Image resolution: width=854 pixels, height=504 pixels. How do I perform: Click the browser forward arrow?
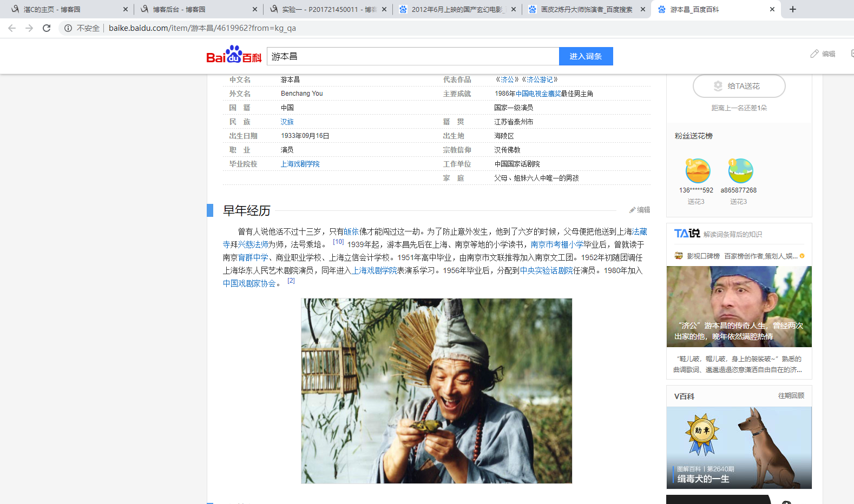click(29, 28)
